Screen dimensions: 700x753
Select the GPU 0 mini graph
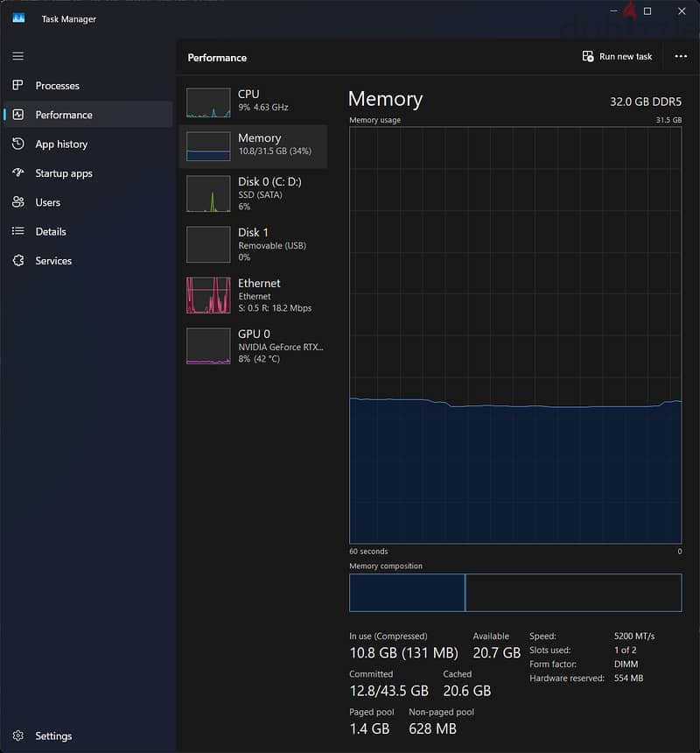(208, 346)
